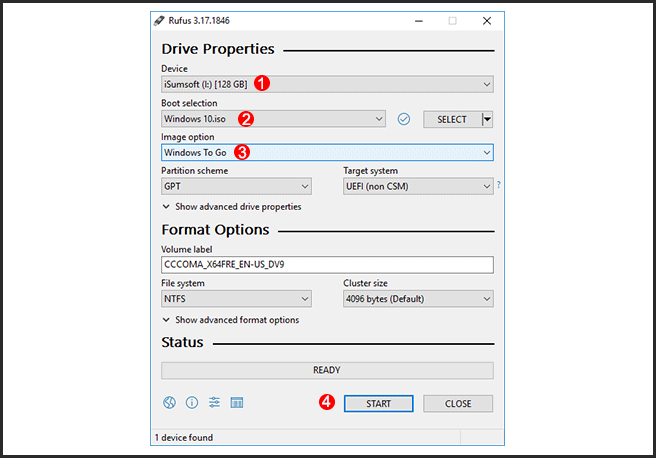The height and width of the screenshot is (458, 656).
Task: Click the Volume label input field
Action: point(327,265)
